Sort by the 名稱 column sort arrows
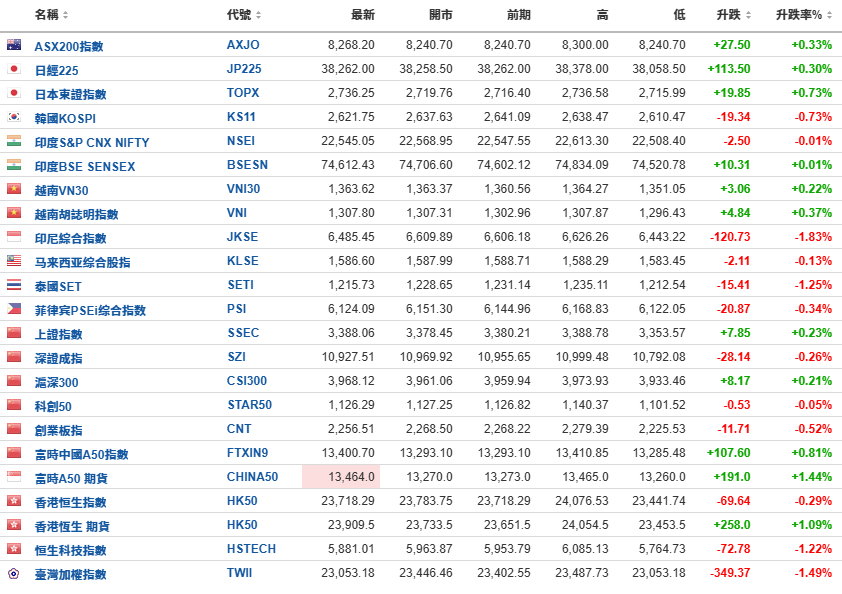The image size is (842, 594). click(66, 16)
